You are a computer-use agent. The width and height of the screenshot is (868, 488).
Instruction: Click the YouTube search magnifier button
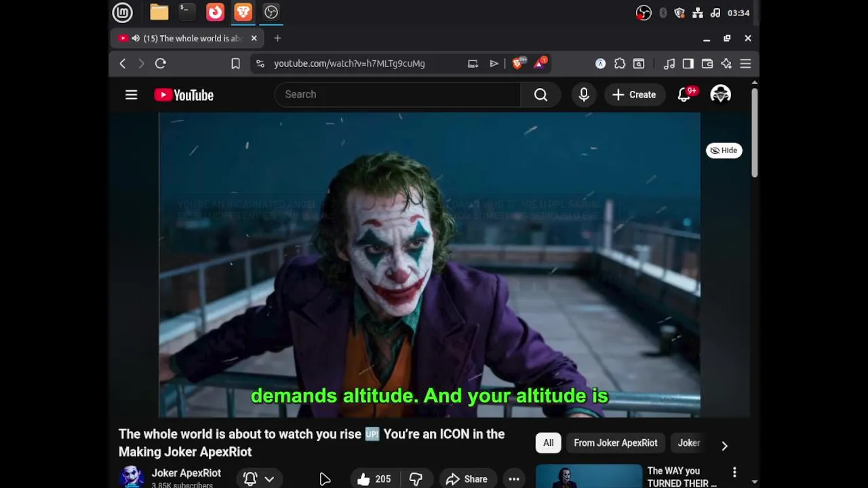pos(540,95)
